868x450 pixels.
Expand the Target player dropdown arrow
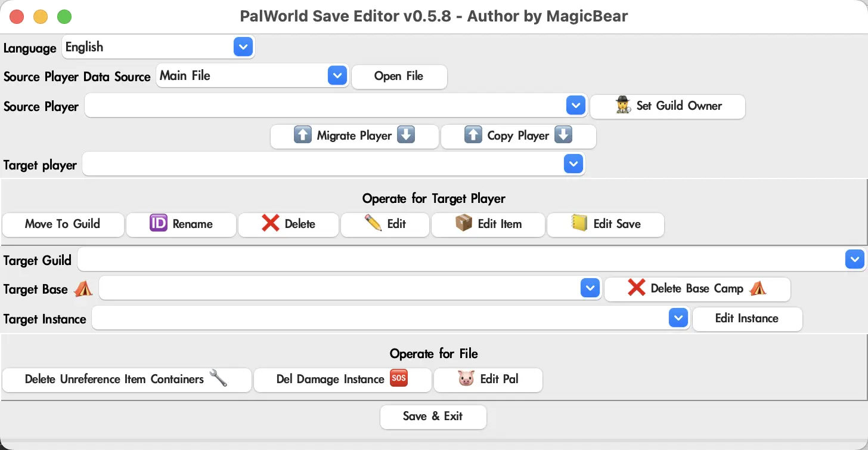[573, 164]
